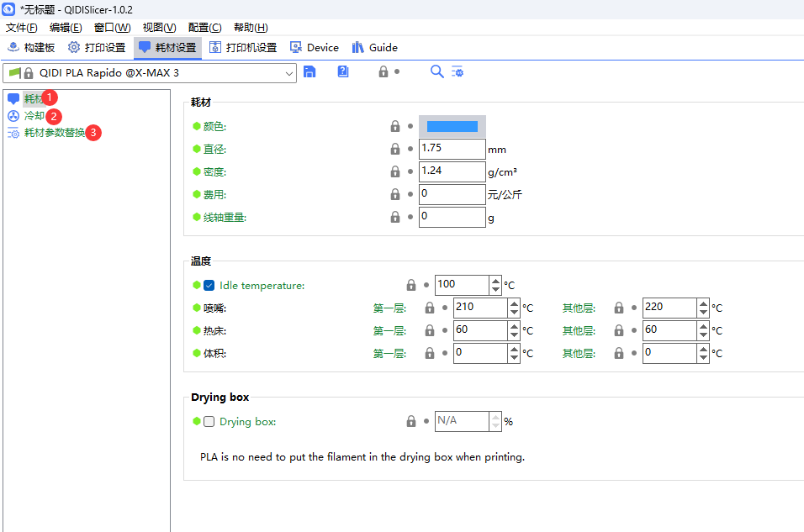
Task: Open 耗材参数替换 page in sidebar
Action: pos(54,133)
